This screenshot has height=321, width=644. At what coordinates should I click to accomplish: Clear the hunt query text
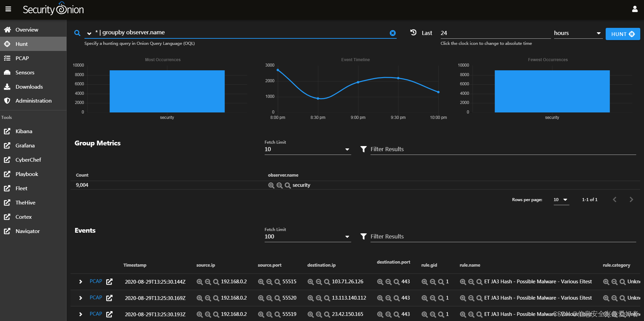(x=393, y=33)
